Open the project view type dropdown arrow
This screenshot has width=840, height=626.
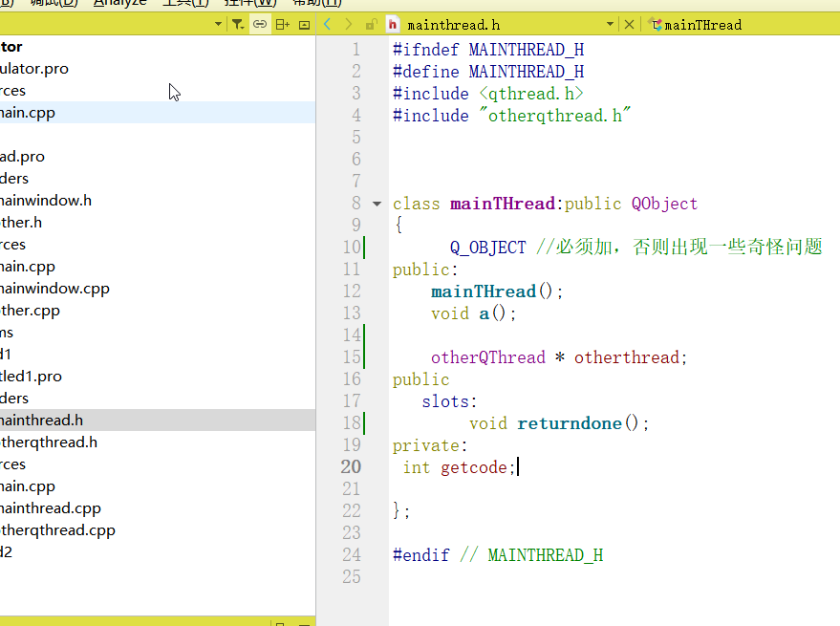(218, 24)
